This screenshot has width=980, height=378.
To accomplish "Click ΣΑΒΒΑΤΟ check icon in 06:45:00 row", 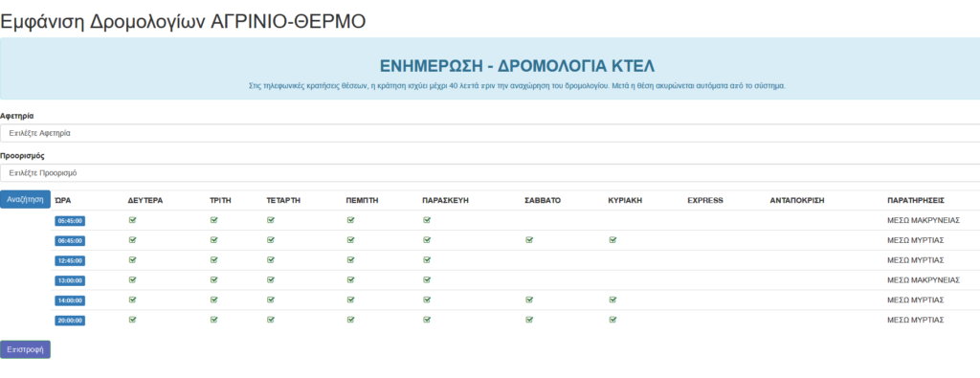I will (529, 240).
